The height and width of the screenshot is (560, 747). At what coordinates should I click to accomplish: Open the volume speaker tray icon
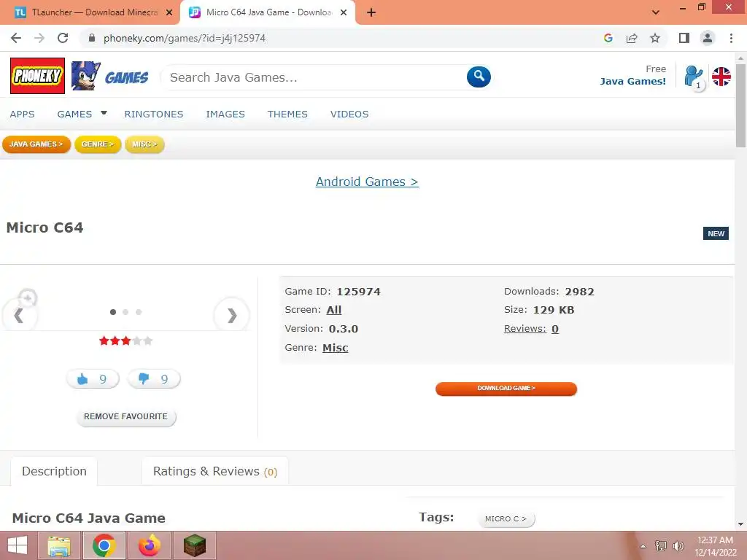678,546
